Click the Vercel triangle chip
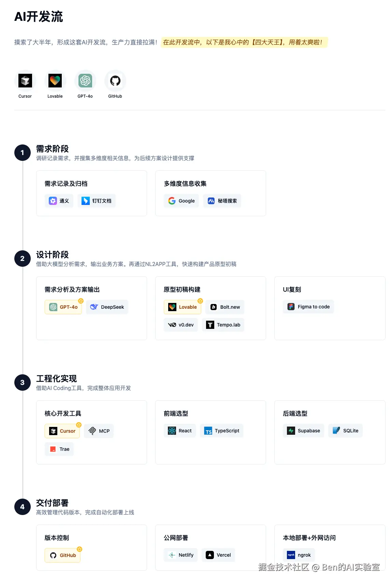Viewport: 392px width, 584px height. pyautogui.click(x=218, y=555)
